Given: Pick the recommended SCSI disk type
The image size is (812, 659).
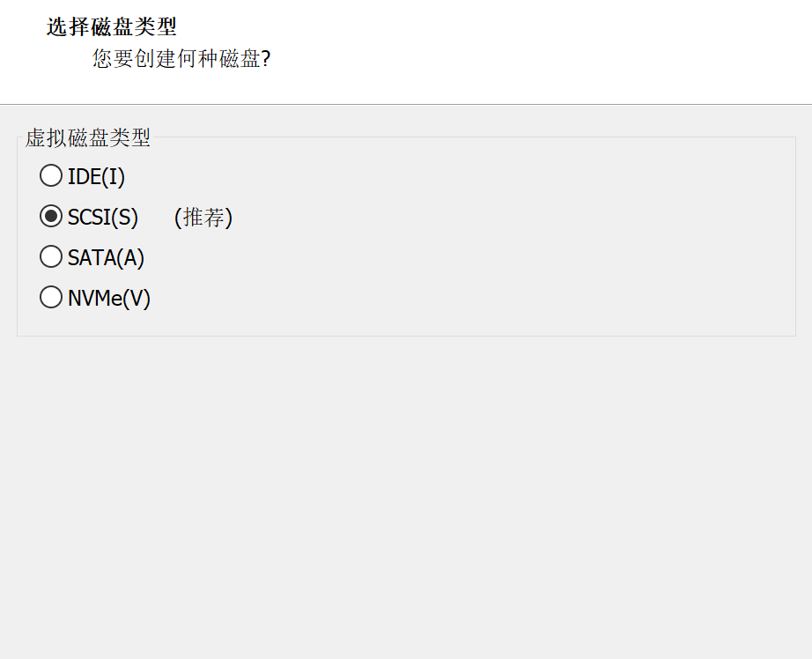Looking at the screenshot, I should pos(51,217).
